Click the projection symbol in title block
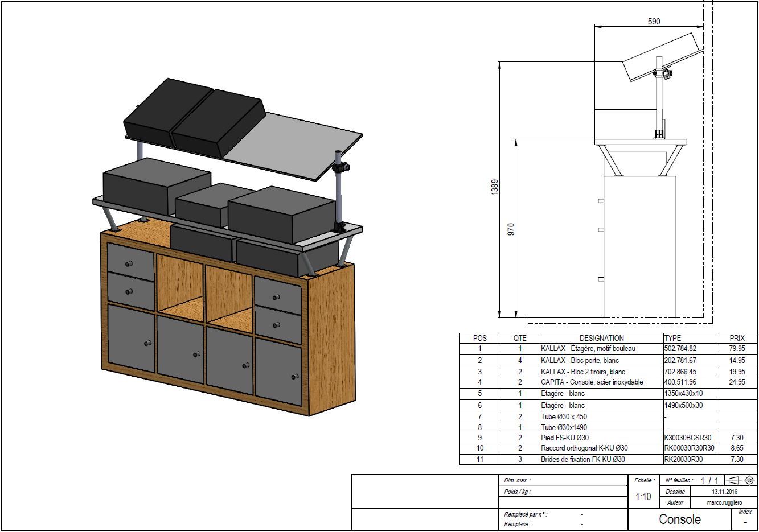 741,480
